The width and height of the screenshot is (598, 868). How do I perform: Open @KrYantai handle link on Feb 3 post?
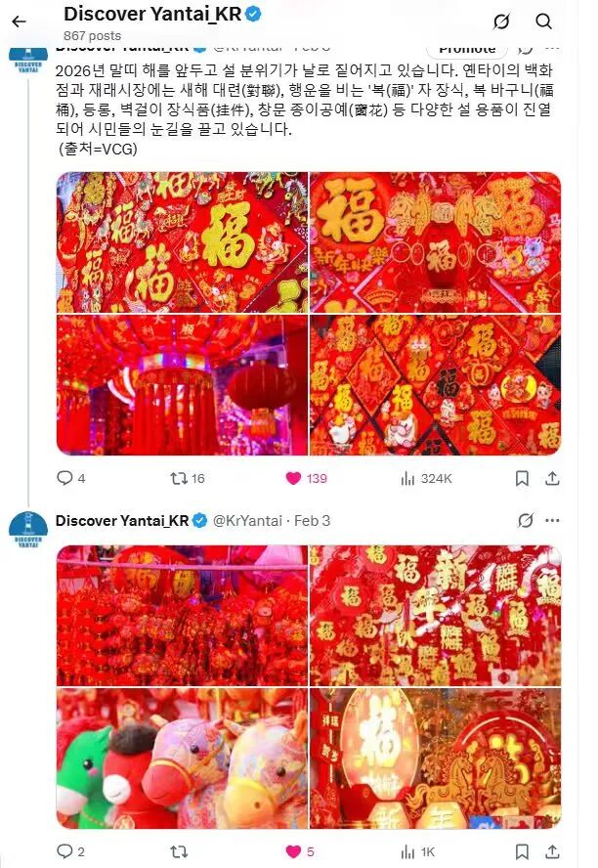tap(247, 521)
